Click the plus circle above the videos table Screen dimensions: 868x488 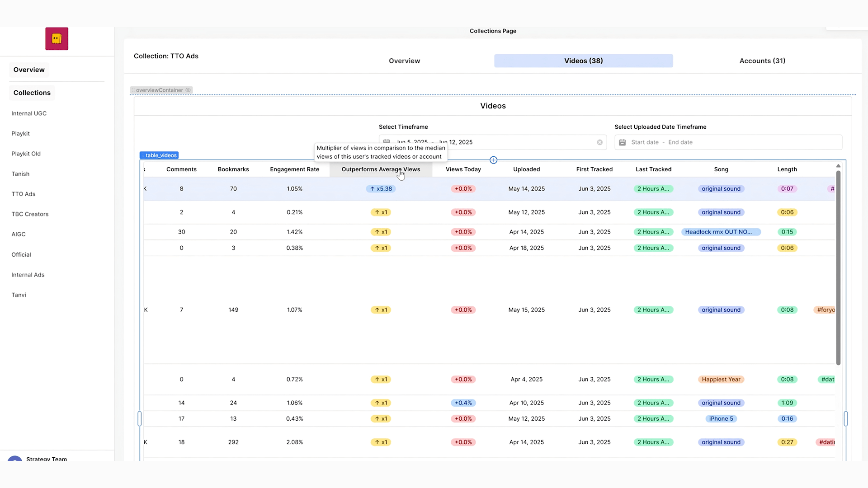[x=493, y=160]
